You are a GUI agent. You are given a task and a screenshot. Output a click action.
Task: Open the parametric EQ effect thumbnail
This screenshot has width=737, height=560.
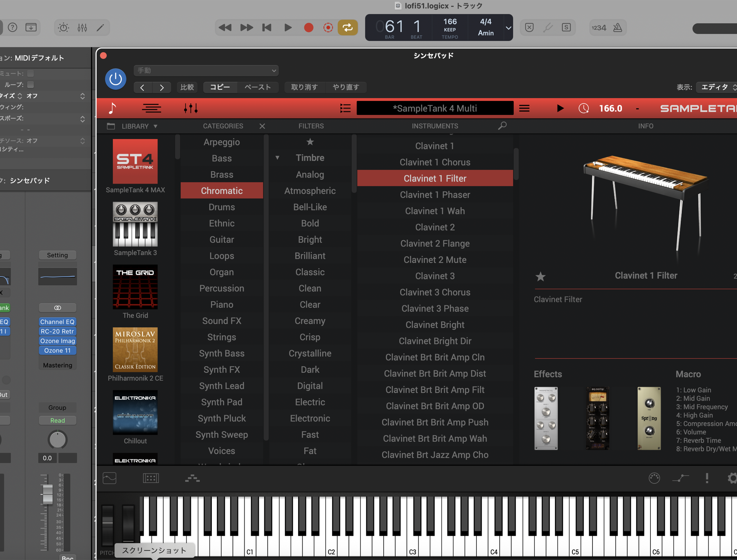546,419
